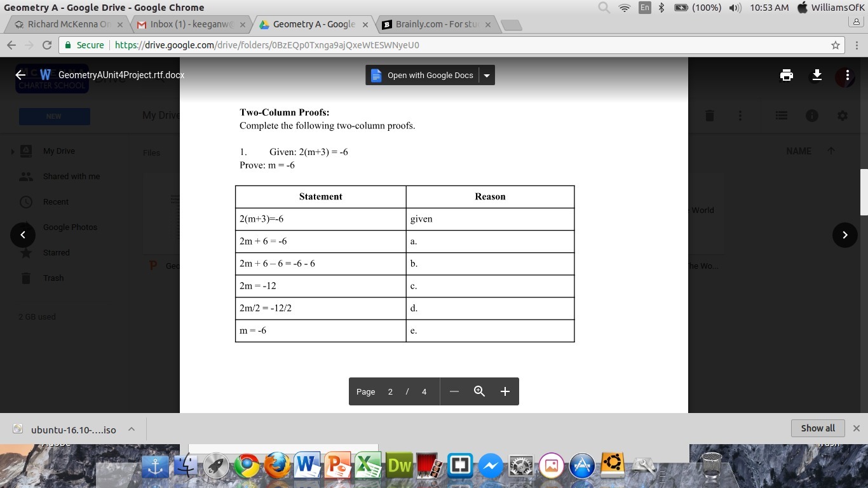
Task: Open Spotlight search in the menu bar
Action: tap(604, 8)
